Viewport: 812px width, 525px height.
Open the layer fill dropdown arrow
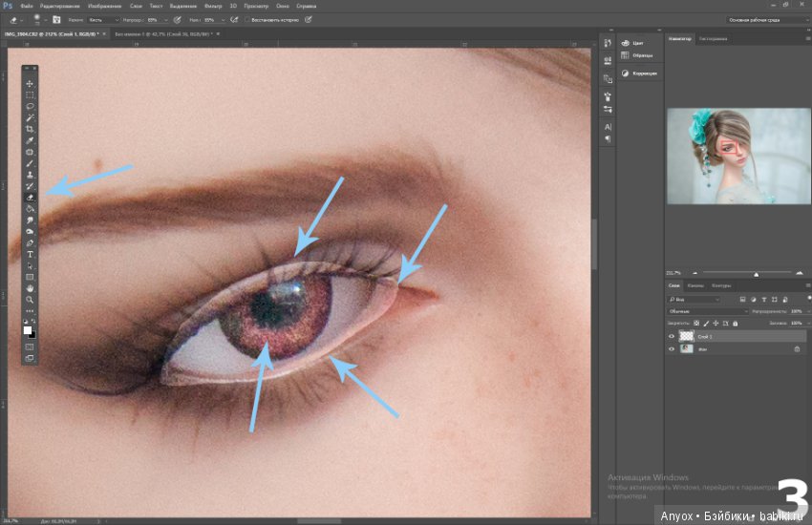click(x=808, y=324)
